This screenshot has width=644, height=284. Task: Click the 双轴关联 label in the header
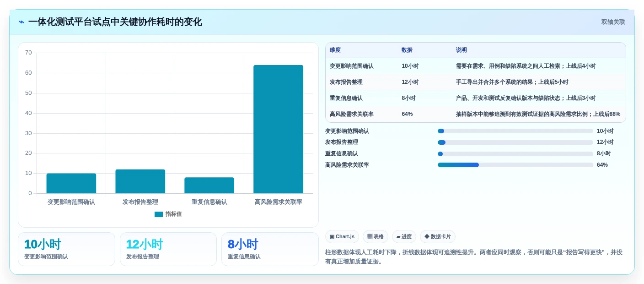point(613,22)
